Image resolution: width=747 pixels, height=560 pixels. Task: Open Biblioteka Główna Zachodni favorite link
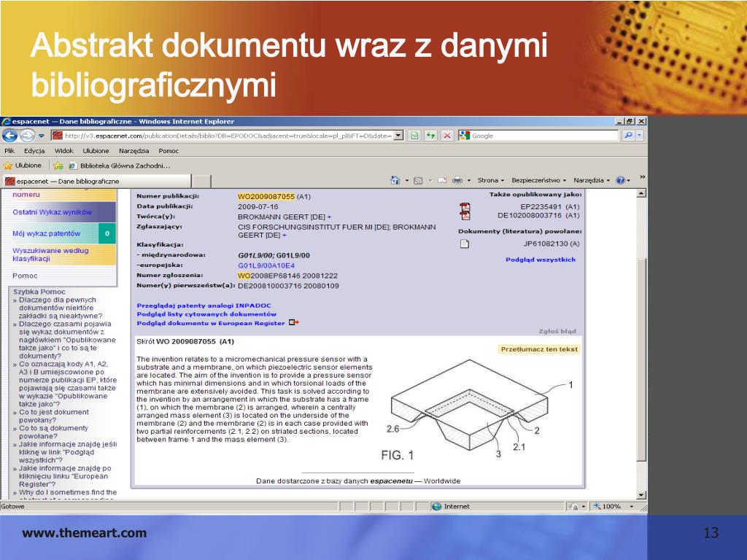[x=120, y=166]
